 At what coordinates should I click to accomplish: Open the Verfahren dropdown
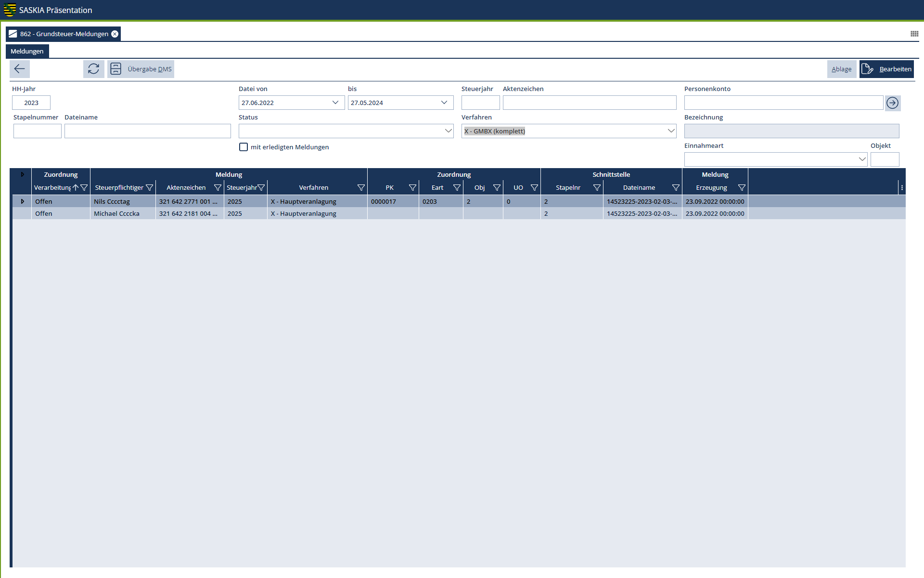tap(671, 131)
